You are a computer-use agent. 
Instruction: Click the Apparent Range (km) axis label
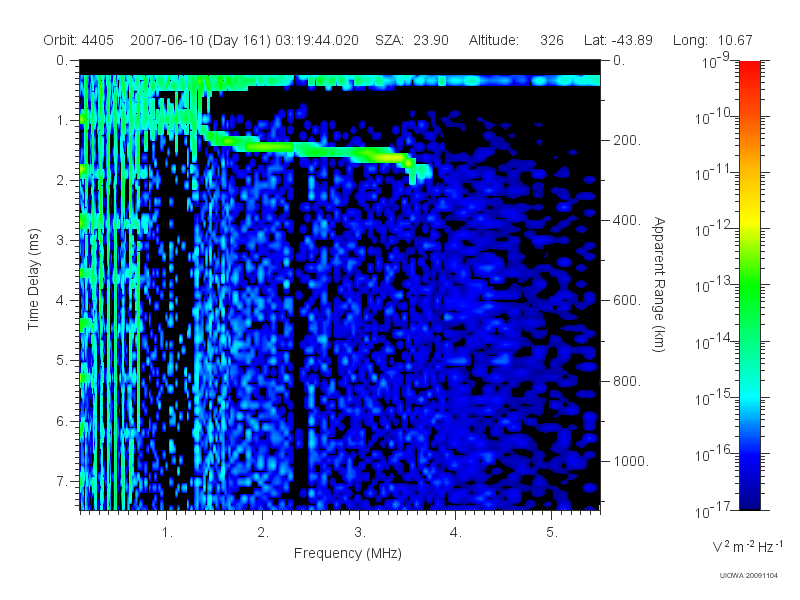(x=659, y=285)
